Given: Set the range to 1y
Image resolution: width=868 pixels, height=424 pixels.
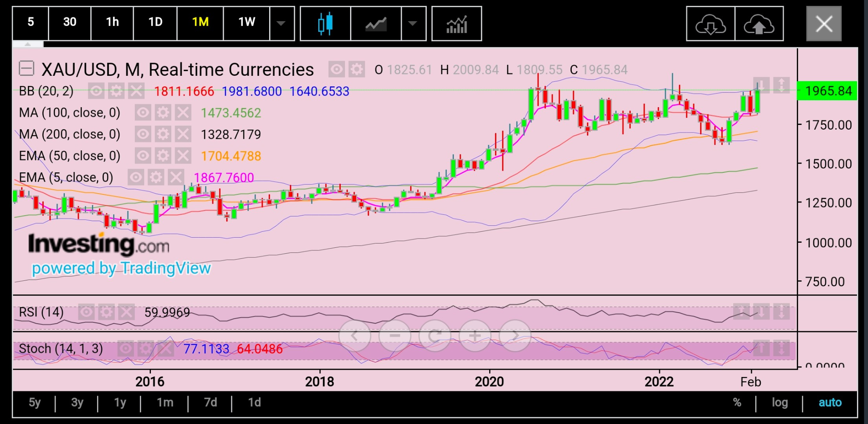Looking at the screenshot, I should tap(120, 402).
